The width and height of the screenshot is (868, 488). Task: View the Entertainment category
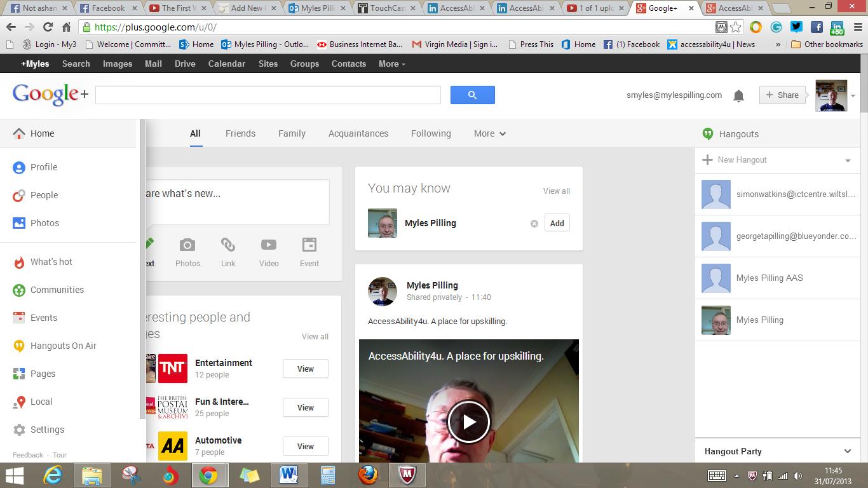[305, 369]
